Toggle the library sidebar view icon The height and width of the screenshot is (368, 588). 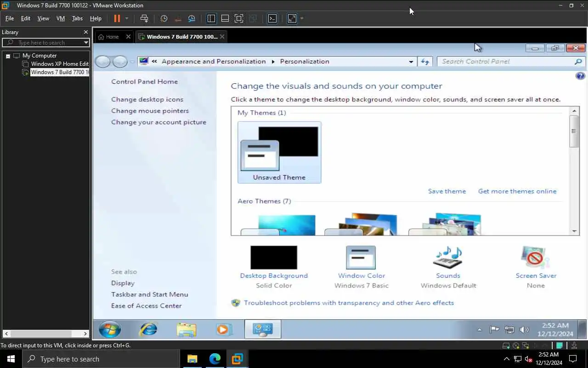(211, 18)
